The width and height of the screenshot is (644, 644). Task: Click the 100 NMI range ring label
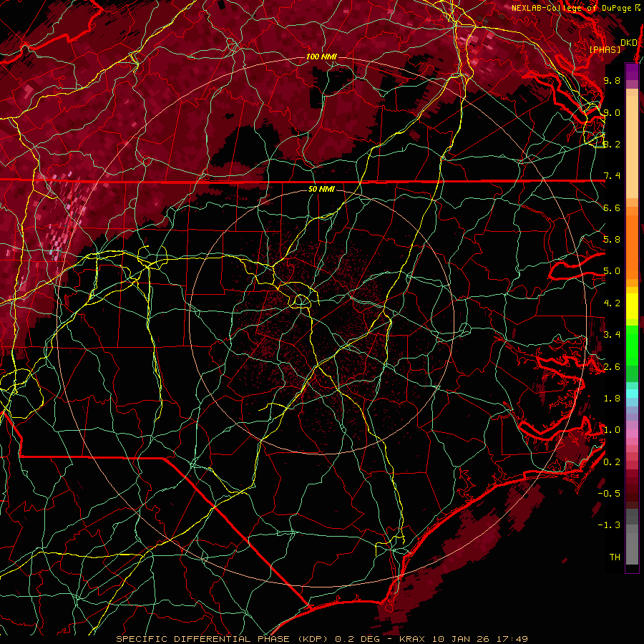[321, 57]
